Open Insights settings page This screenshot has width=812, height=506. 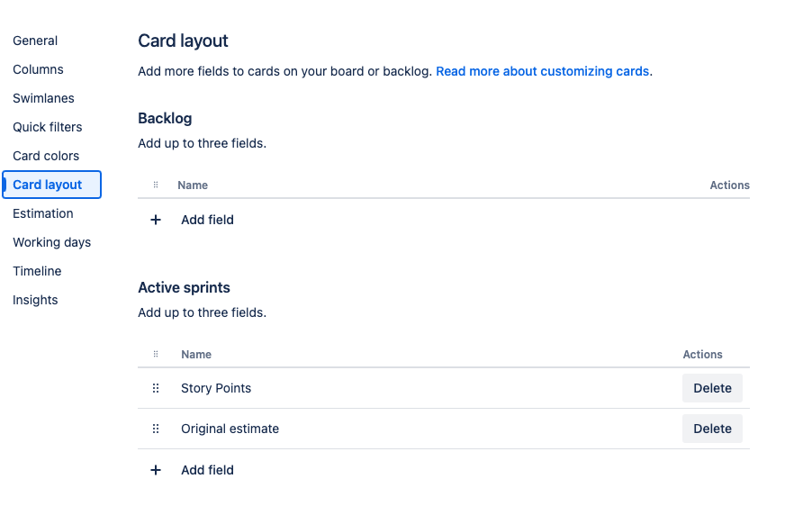(35, 300)
